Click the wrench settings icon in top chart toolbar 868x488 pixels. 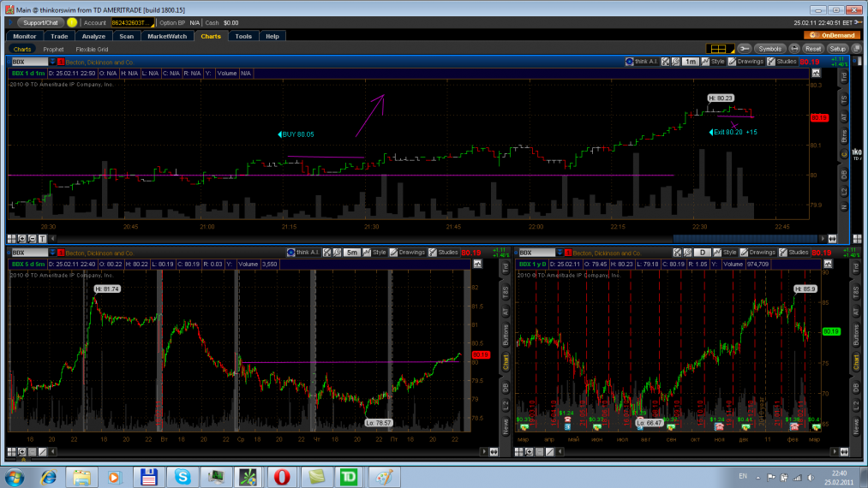(676, 62)
